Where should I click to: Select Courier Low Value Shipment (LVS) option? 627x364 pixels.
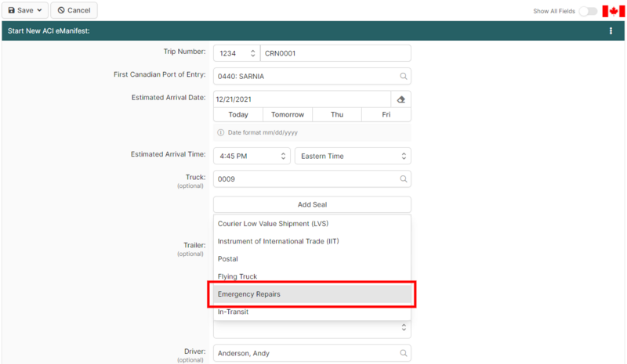[x=312, y=224]
